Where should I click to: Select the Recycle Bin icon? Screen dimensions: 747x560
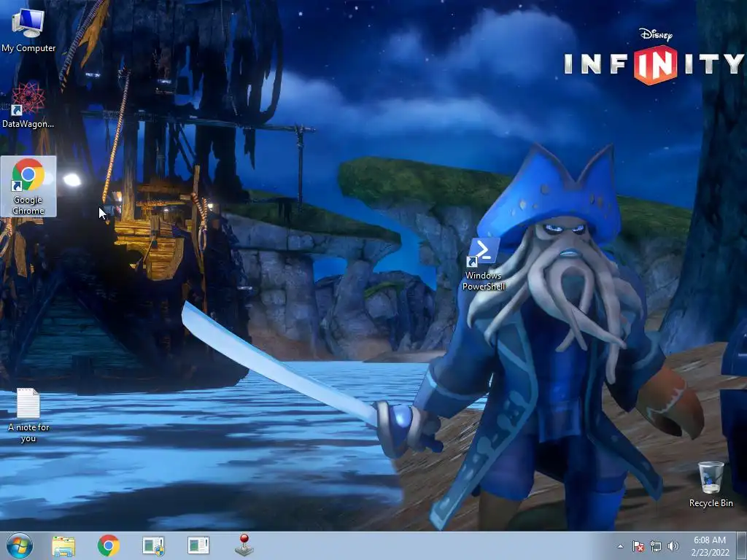pos(711,484)
